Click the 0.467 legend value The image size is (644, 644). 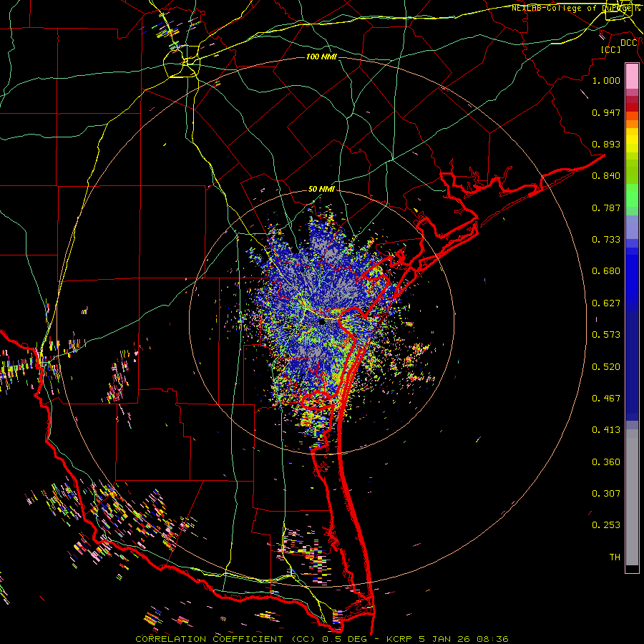[x=606, y=399]
